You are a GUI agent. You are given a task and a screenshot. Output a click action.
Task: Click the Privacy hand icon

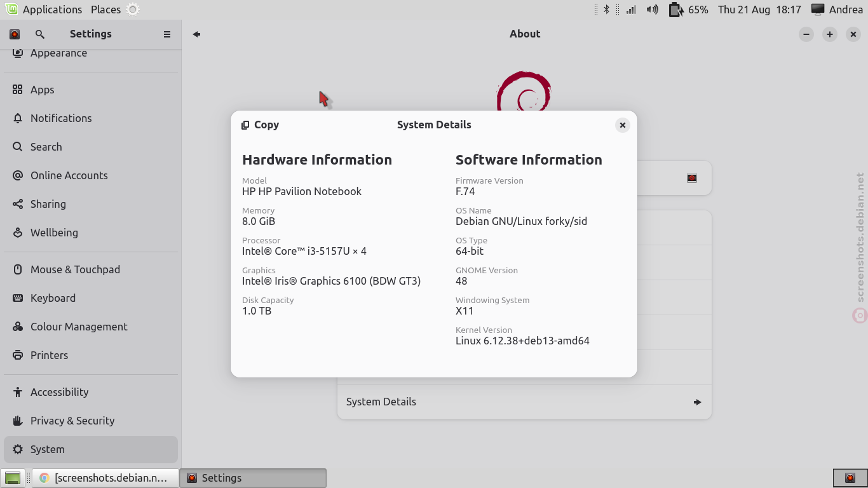point(18,421)
